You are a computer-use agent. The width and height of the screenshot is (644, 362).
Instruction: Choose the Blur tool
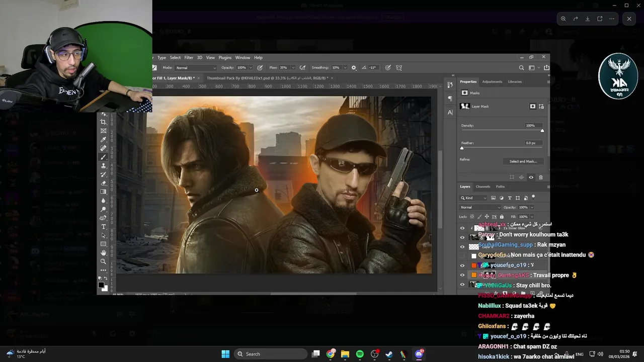tap(104, 200)
